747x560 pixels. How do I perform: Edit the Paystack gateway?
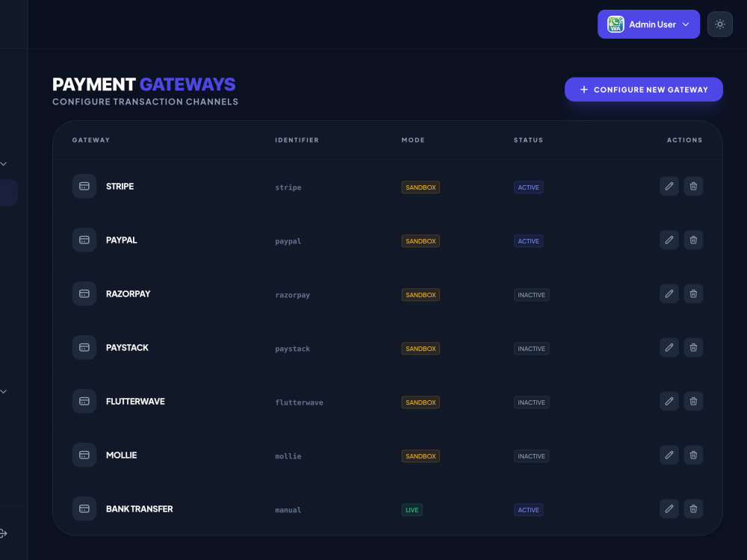point(669,348)
